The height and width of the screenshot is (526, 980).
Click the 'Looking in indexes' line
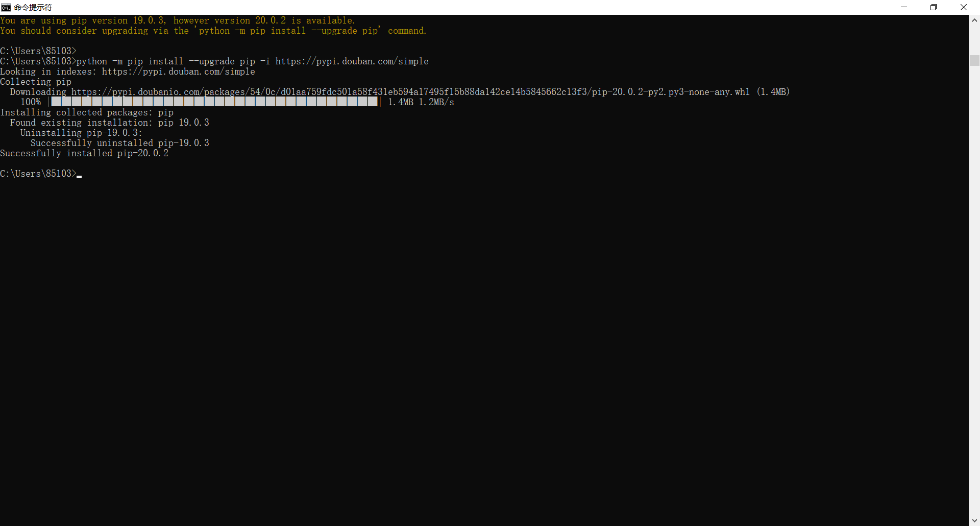point(128,71)
